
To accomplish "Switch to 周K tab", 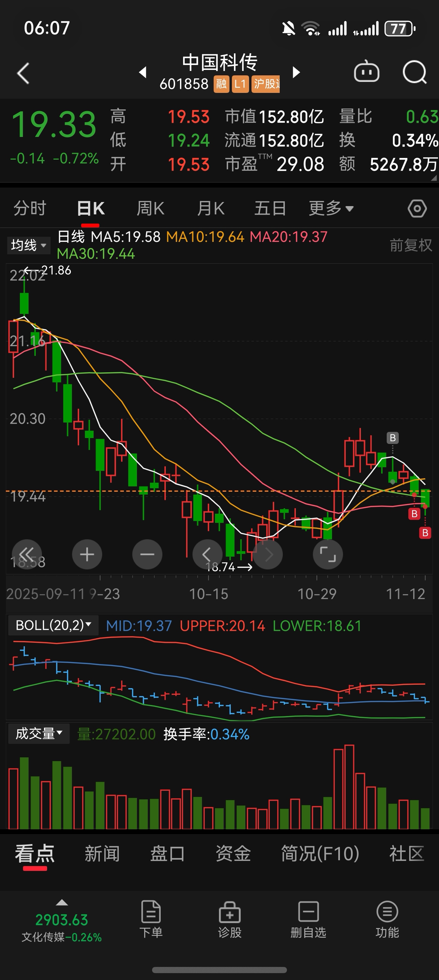I will (x=151, y=209).
